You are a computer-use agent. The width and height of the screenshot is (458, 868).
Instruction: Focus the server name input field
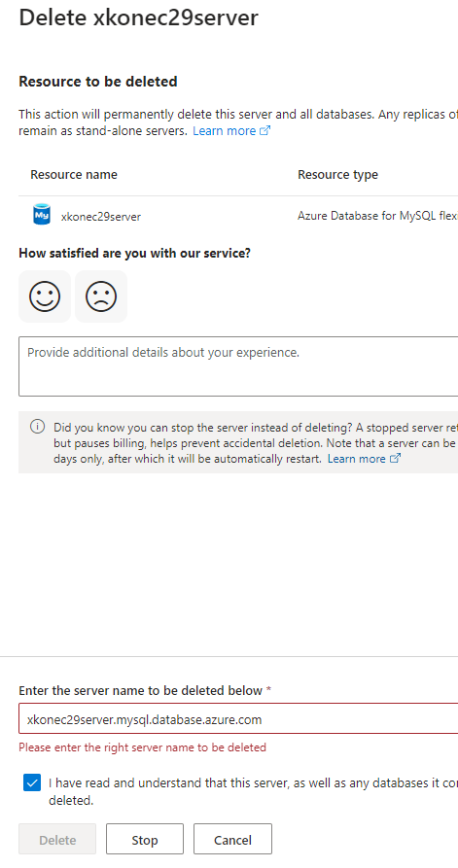tap(238, 719)
